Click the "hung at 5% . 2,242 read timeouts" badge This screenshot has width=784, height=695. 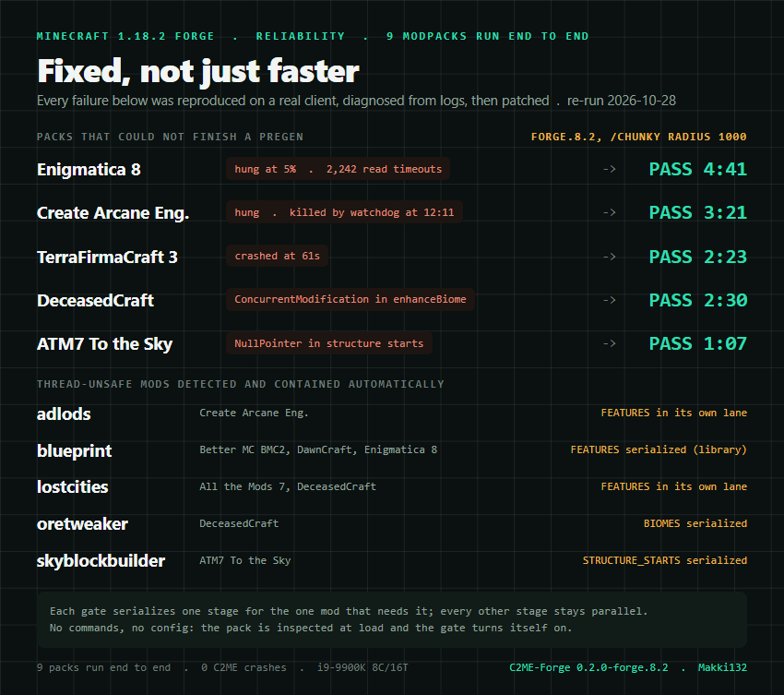tap(338, 169)
